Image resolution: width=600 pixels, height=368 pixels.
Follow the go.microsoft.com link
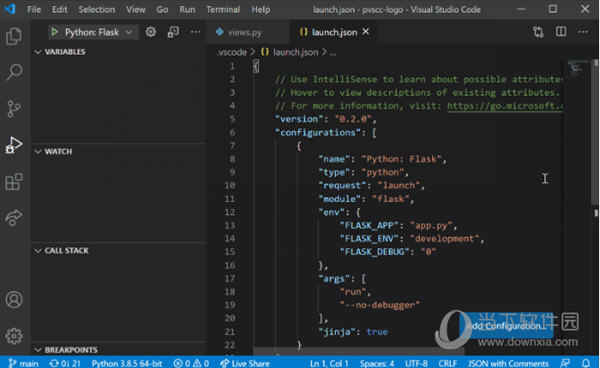click(505, 106)
